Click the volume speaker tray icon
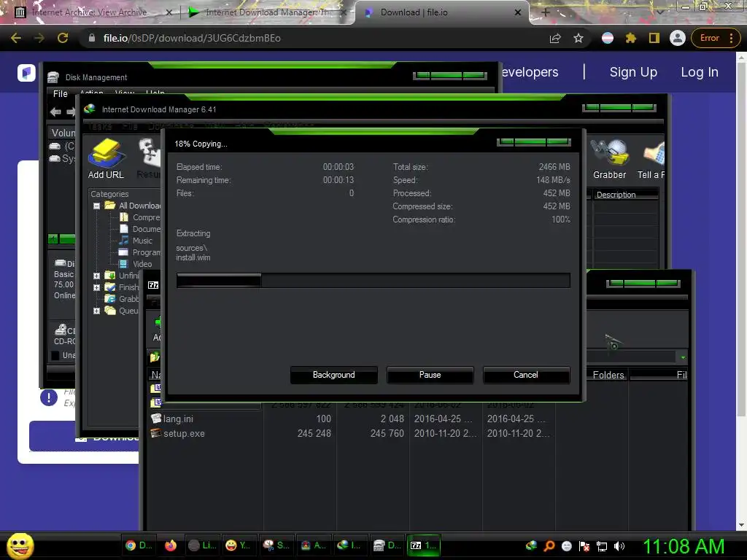 coord(619,546)
